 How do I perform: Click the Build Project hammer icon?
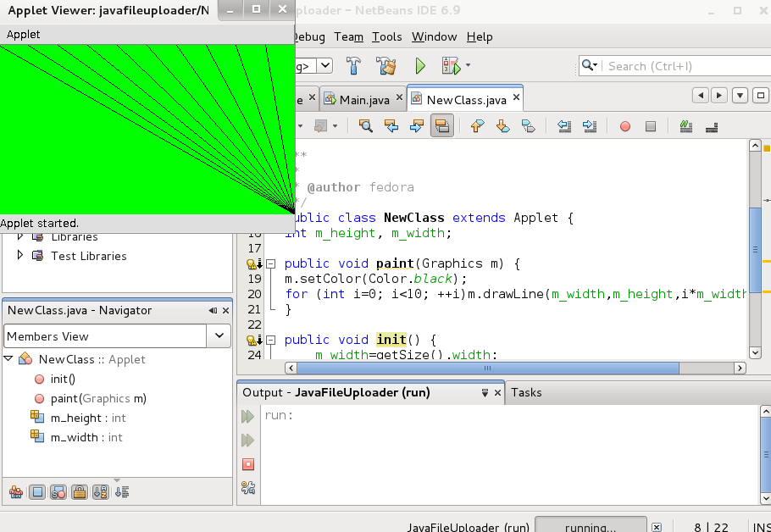[354, 66]
